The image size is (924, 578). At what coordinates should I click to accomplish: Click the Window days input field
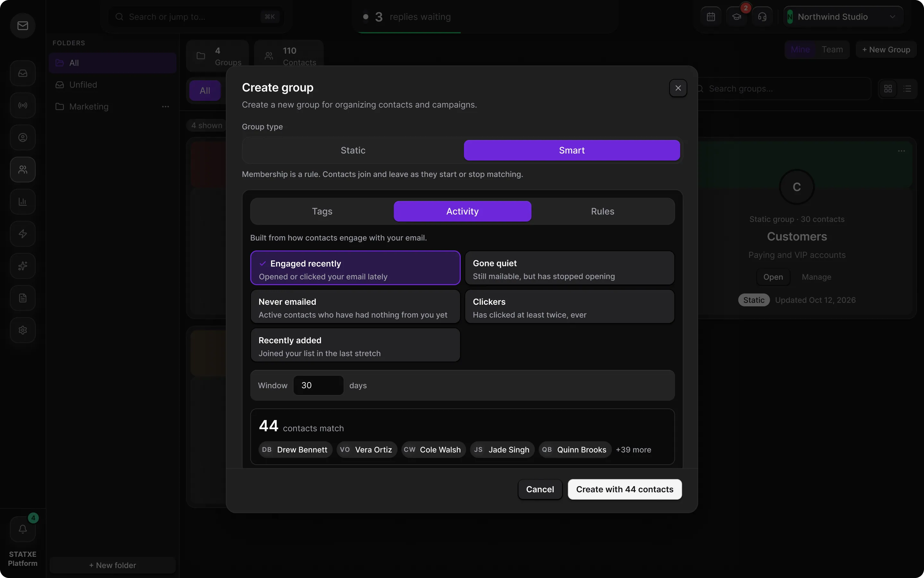tap(318, 385)
